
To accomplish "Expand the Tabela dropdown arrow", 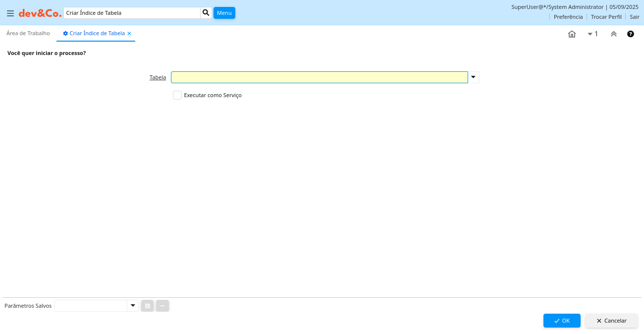I will [x=474, y=77].
